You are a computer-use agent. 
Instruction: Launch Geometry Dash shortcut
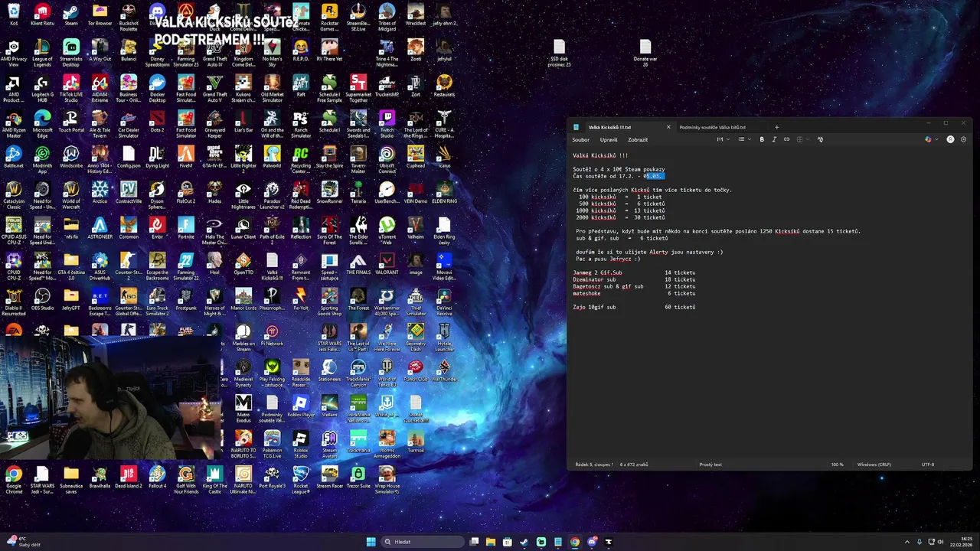(416, 337)
